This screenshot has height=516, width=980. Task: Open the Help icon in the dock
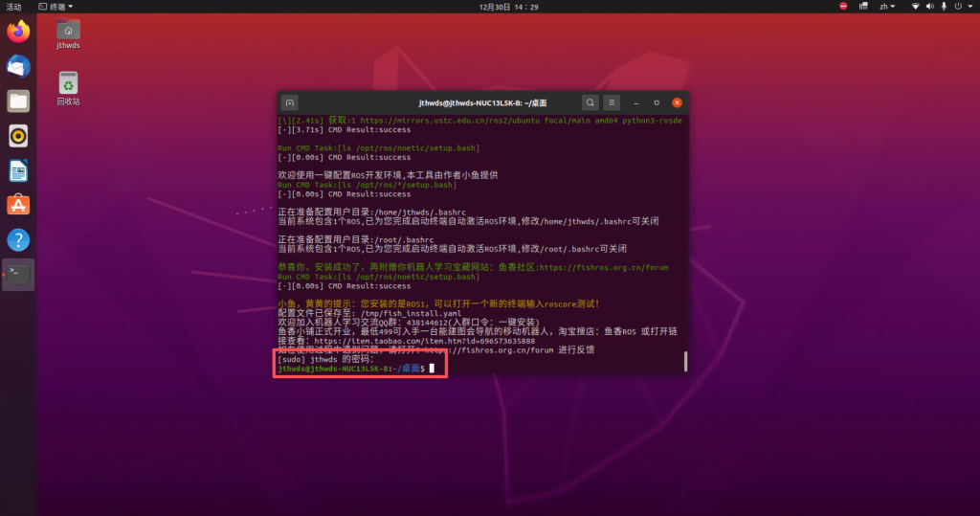18,239
